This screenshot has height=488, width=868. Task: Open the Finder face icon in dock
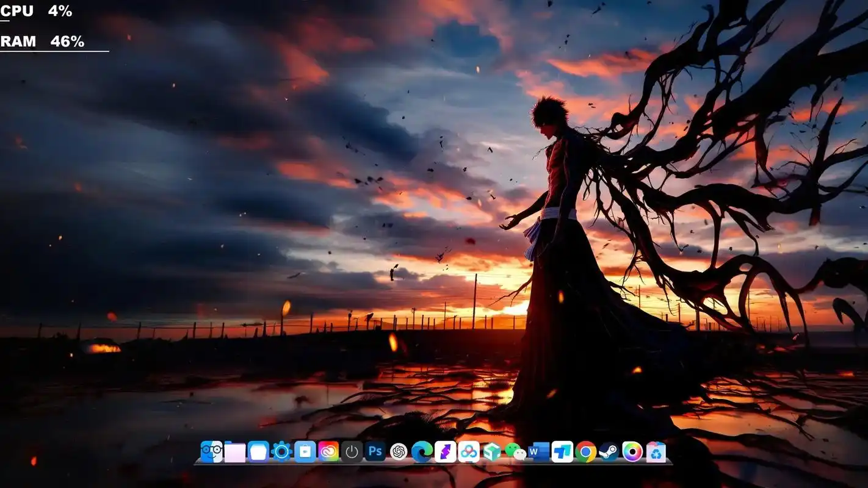click(211, 452)
